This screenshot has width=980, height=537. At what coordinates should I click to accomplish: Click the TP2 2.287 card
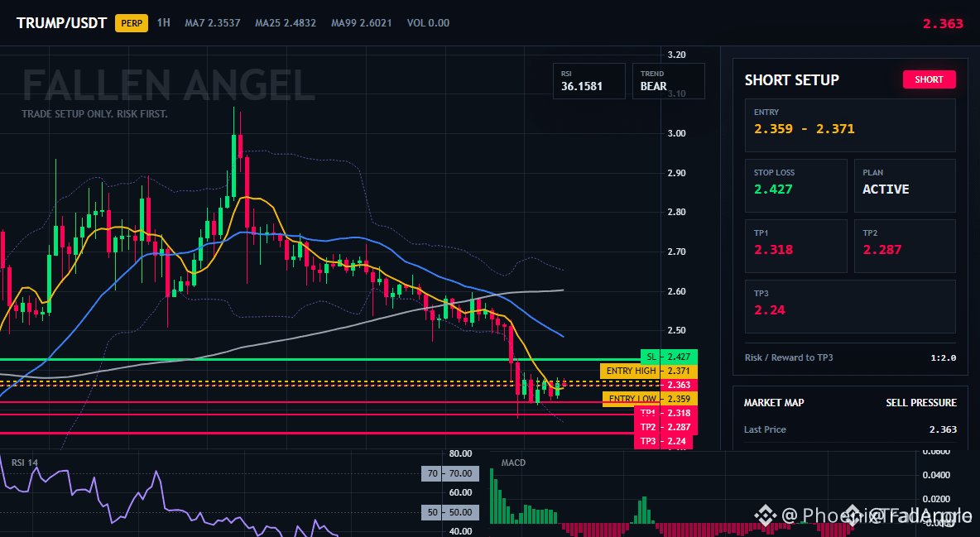tap(905, 246)
